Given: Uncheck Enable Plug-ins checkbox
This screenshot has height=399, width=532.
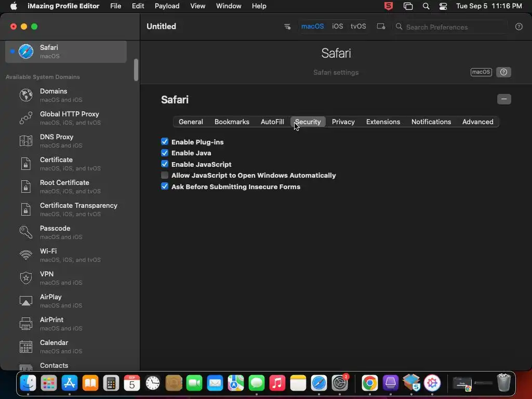Looking at the screenshot, I should pos(165,141).
